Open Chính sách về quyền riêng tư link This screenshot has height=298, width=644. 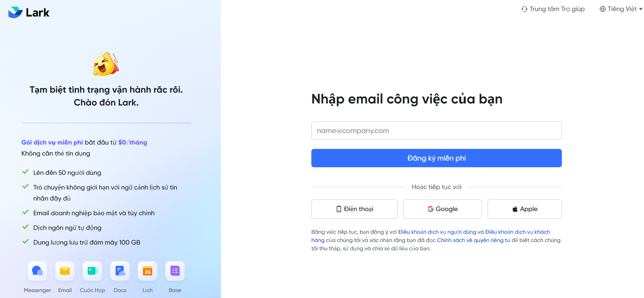coord(473,240)
